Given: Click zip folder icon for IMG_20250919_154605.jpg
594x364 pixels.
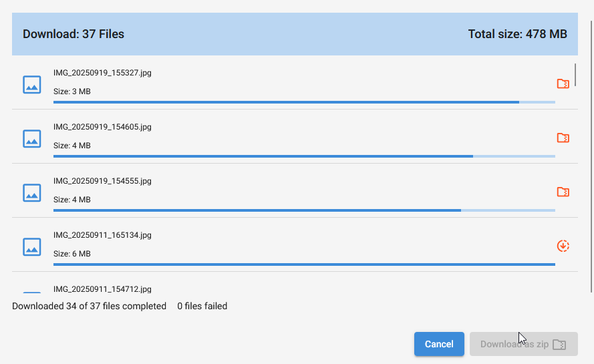Looking at the screenshot, I should [x=563, y=138].
